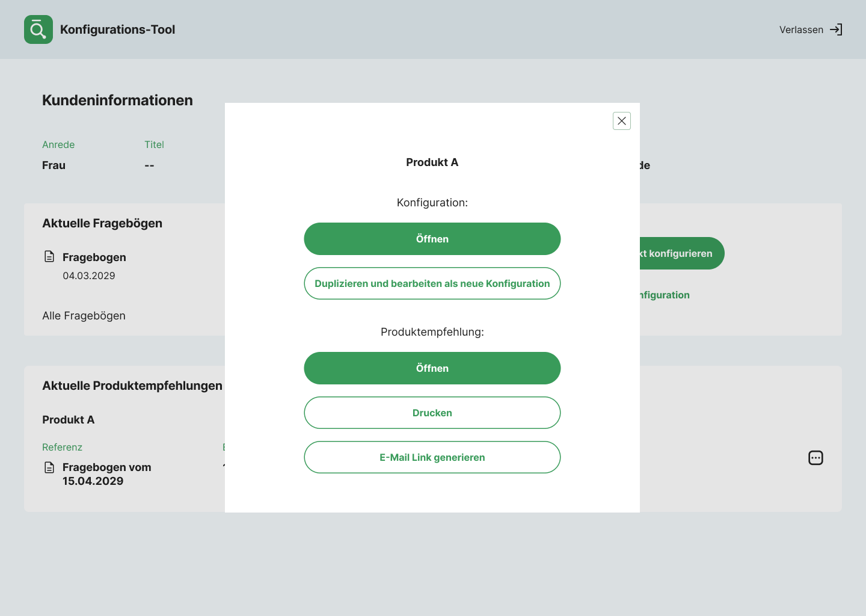The image size is (866, 616).
Task: Click the Produkt A heading in recommendations
Action: (x=69, y=420)
